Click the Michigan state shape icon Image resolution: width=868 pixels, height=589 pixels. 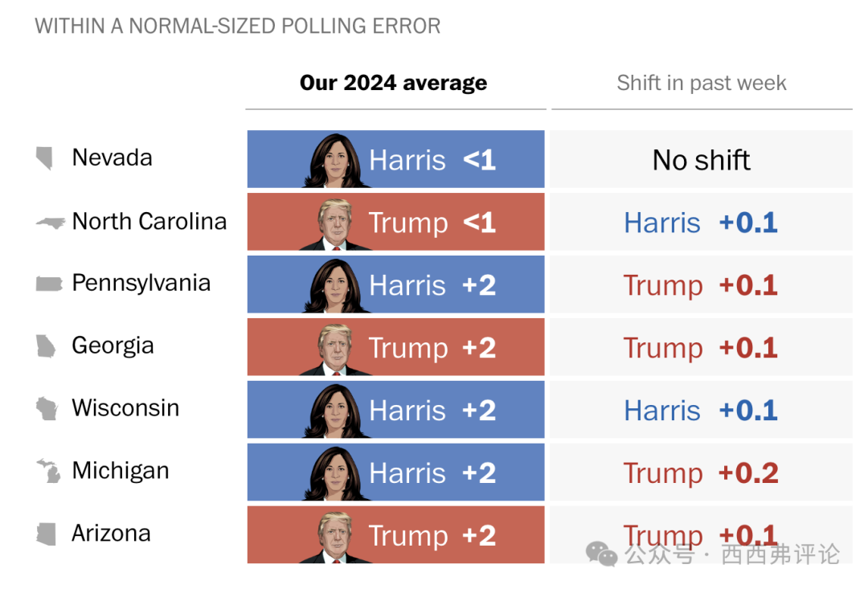coord(49,471)
